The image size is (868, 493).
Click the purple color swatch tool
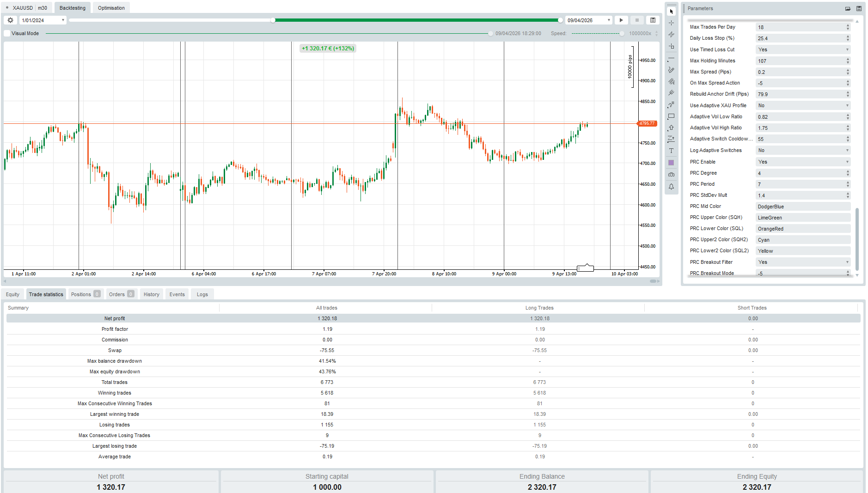click(x=672, y=162)
